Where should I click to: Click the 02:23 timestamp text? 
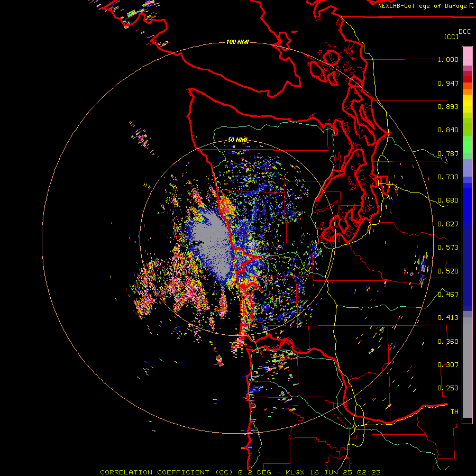click(x=369, y=472)
